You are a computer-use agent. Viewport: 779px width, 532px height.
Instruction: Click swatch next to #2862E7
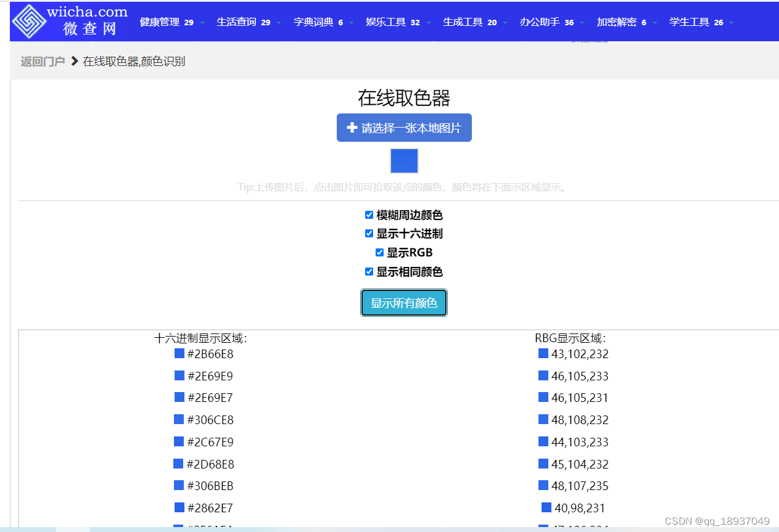click(x=179, y=507)
